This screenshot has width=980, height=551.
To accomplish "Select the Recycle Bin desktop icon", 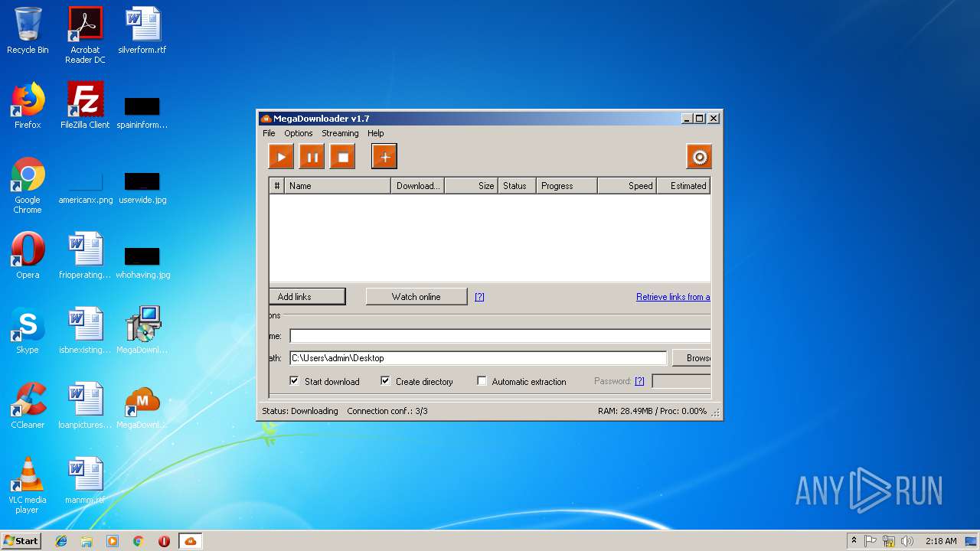I will click(x=28, y=31).
